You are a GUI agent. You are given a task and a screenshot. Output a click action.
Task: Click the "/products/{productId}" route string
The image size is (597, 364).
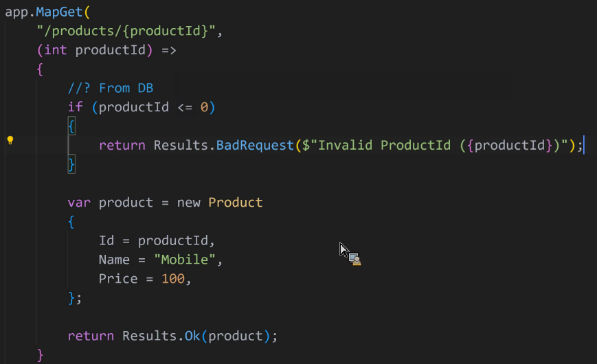(x=126, y=31)
